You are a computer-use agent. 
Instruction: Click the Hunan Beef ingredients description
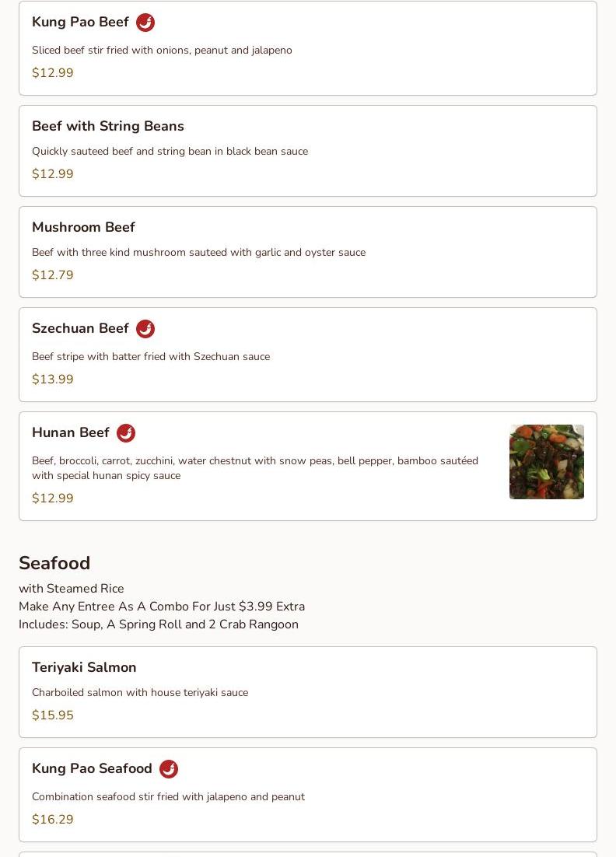255,468
